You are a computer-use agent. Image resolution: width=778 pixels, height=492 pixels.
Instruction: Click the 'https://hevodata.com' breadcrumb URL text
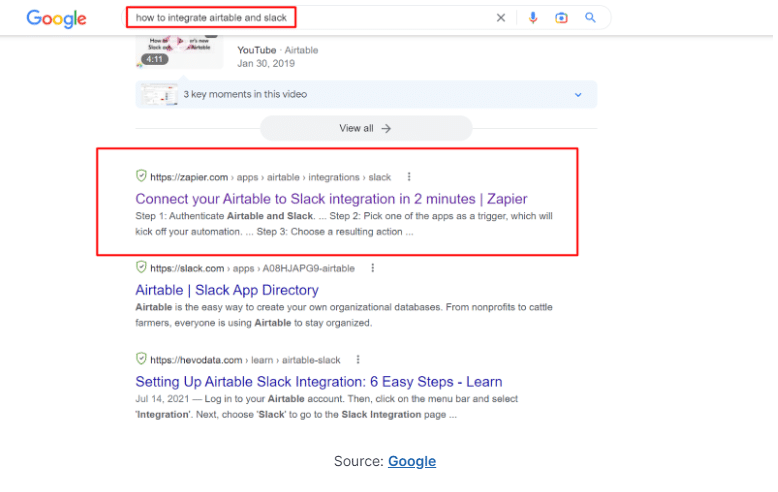click(196, 360)
